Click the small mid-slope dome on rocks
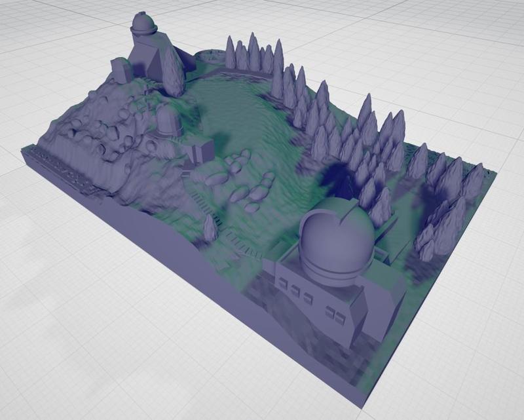524x420 pixels. [x=168, y=121]
